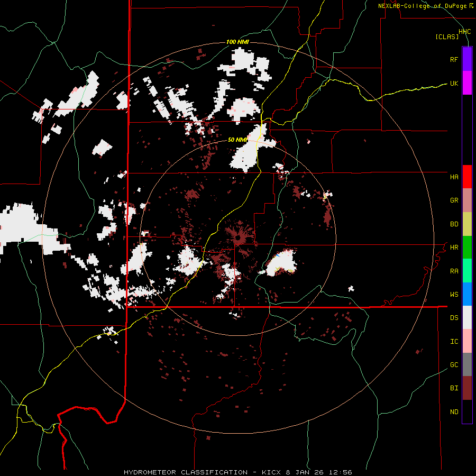Click the WS legend label
The image size is (476, 476).
[454, 295]
